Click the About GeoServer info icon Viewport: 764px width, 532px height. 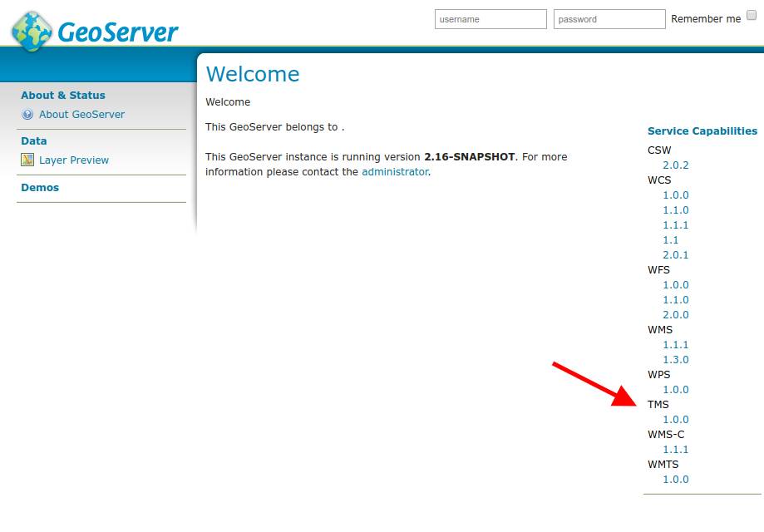(x=27, y=115)
